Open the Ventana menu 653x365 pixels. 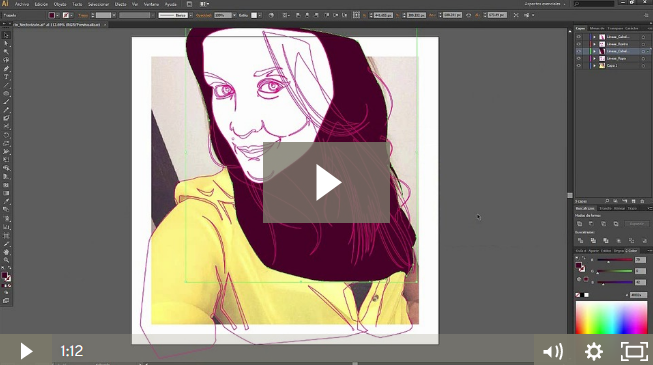point(151,4)
